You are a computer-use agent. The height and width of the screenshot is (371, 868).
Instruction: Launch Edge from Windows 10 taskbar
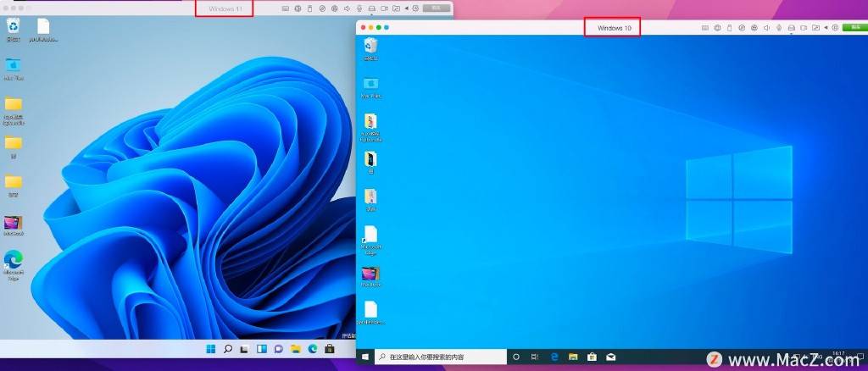(x=554, y=357)
